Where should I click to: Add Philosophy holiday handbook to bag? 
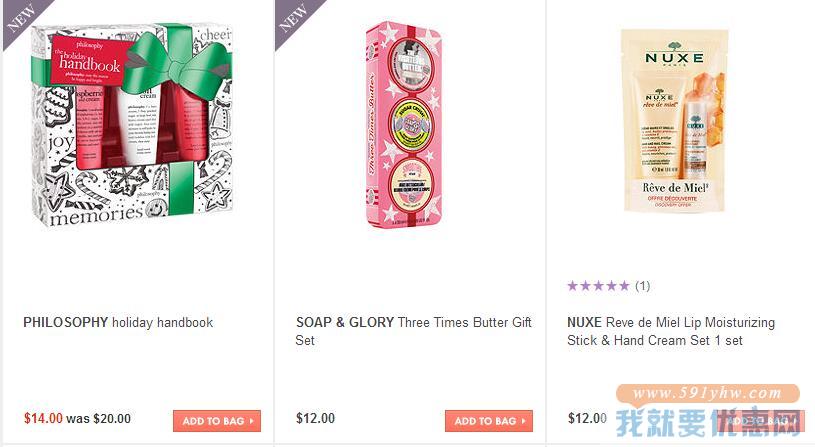coord(217,421)
